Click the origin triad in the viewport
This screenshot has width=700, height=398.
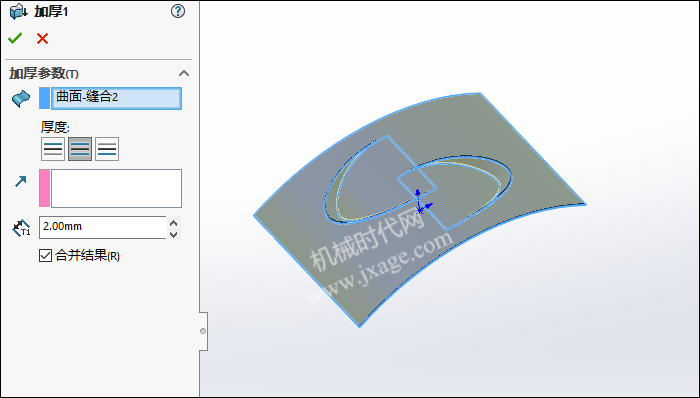tap(421, 202)
